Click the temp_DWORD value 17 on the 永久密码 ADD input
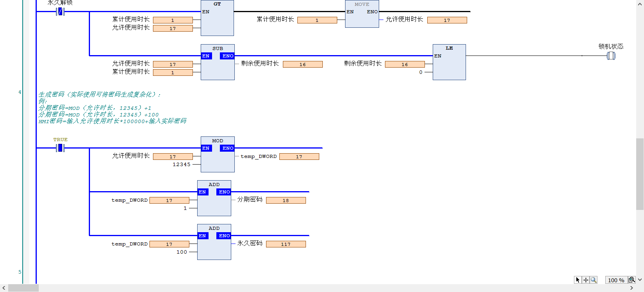644x292 pixels. point(169,244)
